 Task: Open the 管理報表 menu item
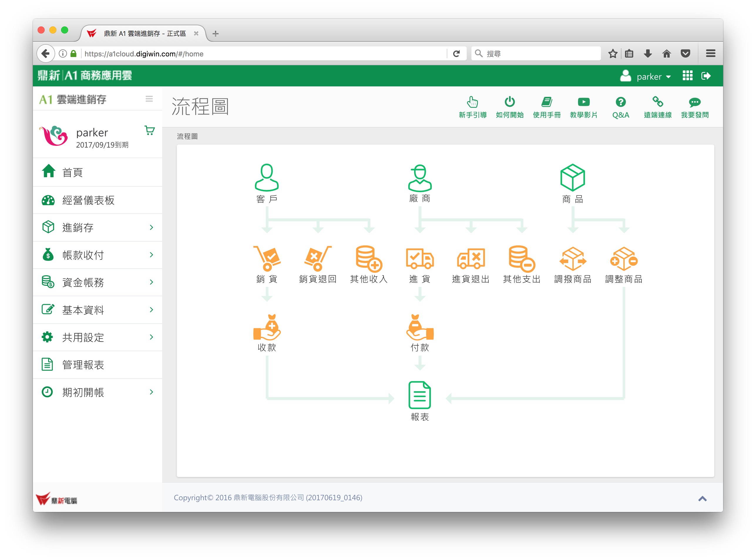[83, 365]
